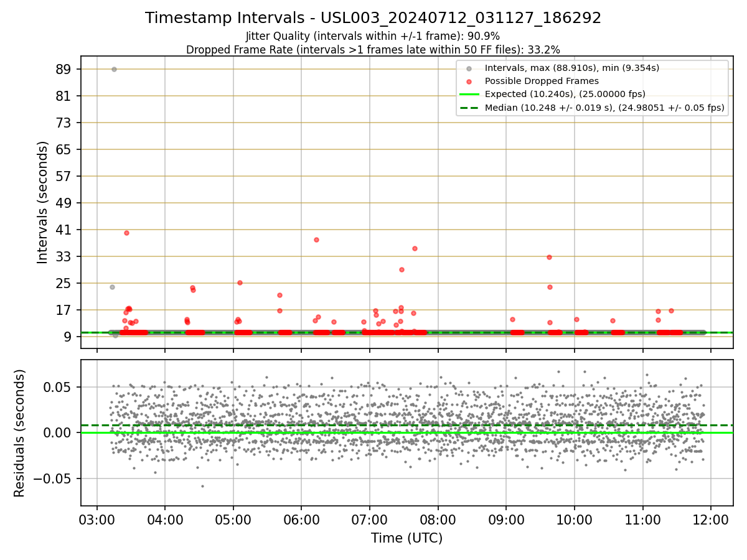This screenshot has width=747, height=560.
Task: Click the red point near 33 seconds after 09:30
Action: pyautogui.click(x=549, y=257)
